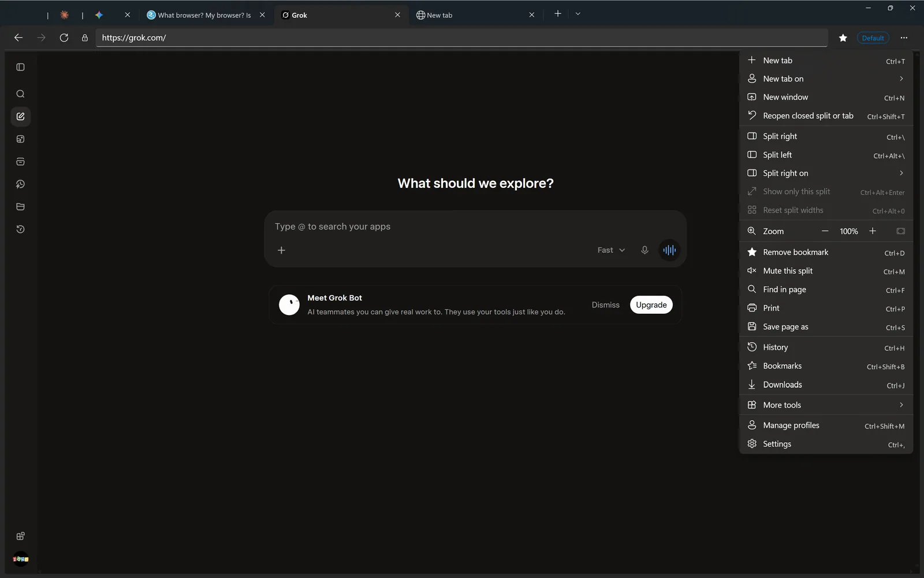The height and width of the screenshot is (578, 924).
Task: Expand the tab list chevron in tab strip
Action: click(x=578, y=14)
